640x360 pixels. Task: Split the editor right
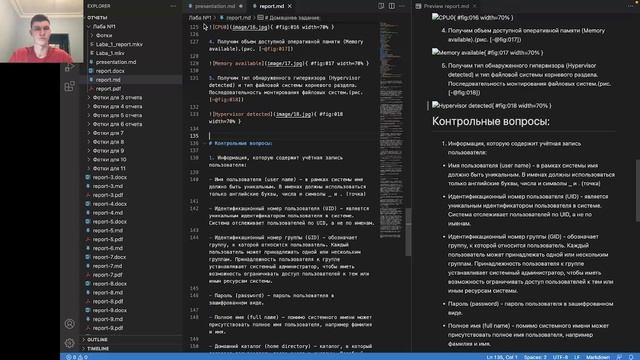pos(391,6)
